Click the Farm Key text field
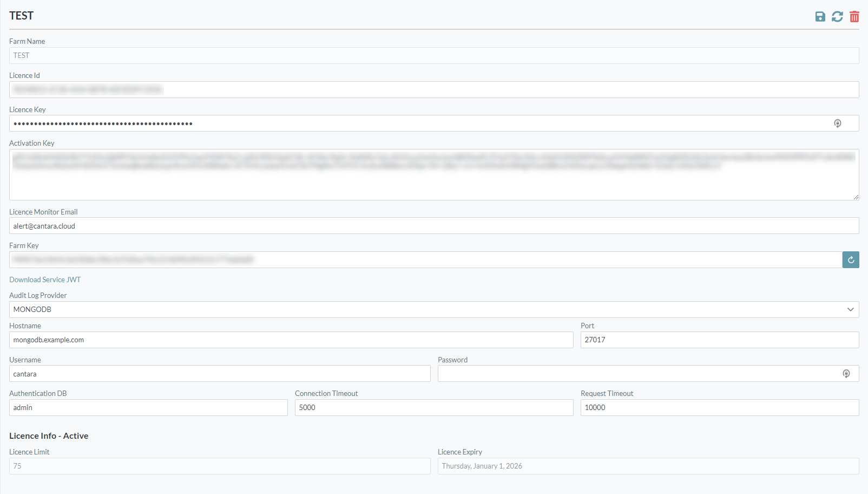Viewport: 868px width, 494px height. [425, 260]
